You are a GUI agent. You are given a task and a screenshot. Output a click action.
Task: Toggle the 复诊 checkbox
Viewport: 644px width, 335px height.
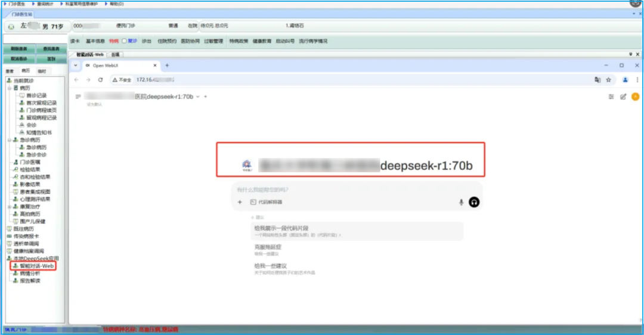click(x=124, y=41)
